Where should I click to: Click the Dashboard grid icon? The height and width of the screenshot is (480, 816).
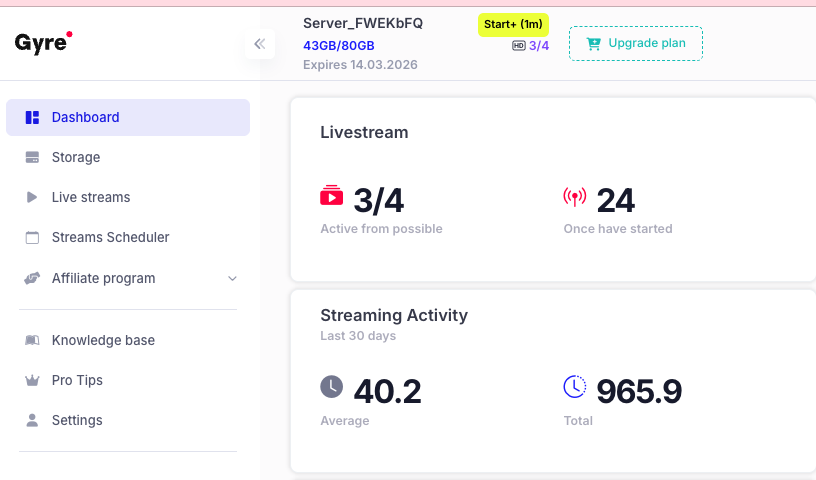[x=32, y=117]
